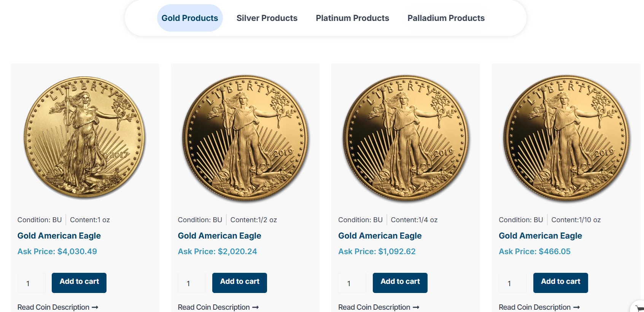This screenshot has width=644, height=312.
Task: Click arrow beside 1 oz Read Coin Description
Action: 95,307
